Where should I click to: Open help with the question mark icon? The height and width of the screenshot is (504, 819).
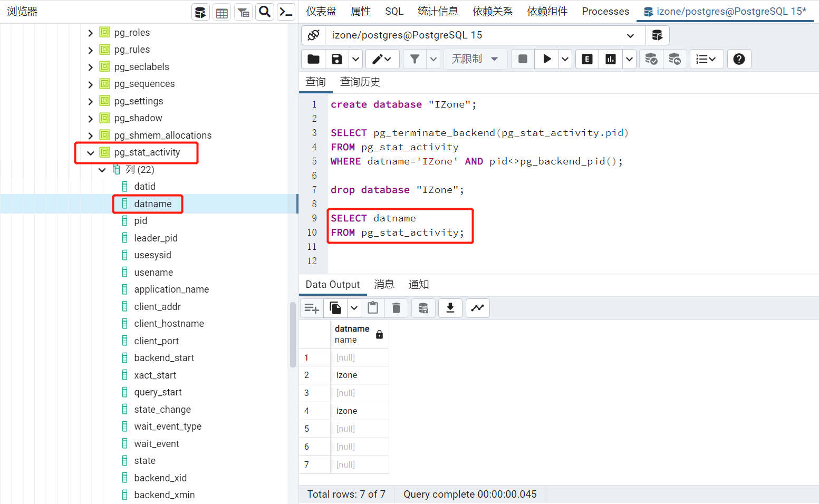tap(739, 59)
